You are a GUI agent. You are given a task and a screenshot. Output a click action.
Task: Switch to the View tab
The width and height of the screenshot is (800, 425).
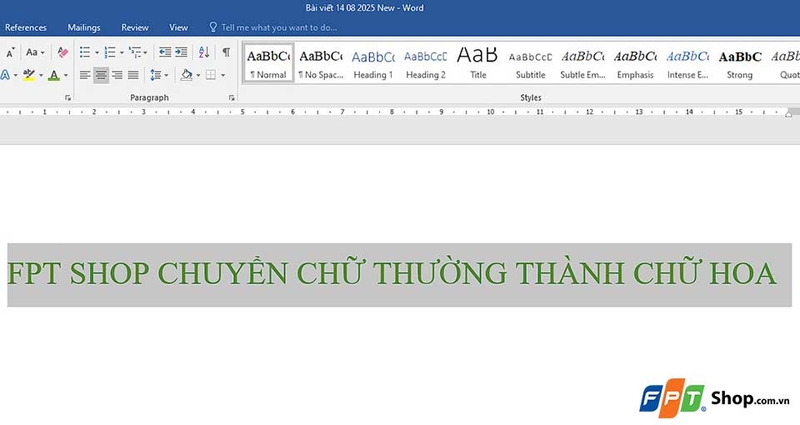click(x=179, y=28)
